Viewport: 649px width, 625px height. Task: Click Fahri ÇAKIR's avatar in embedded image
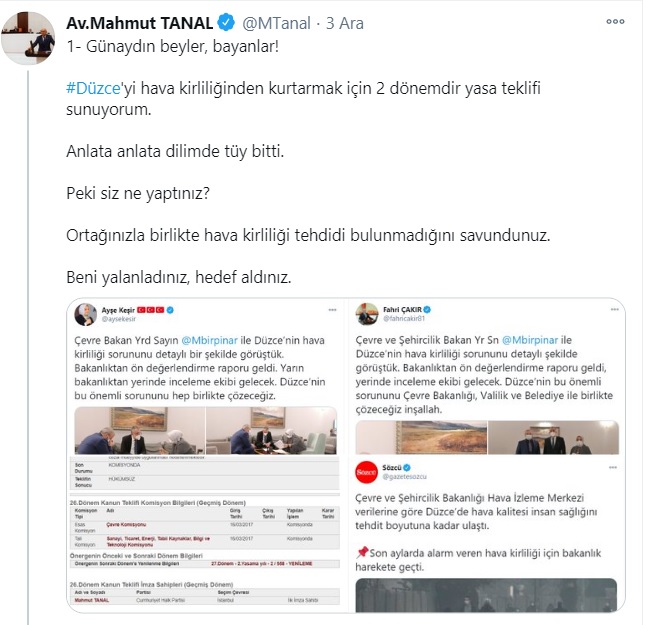(x=367, y=314)
